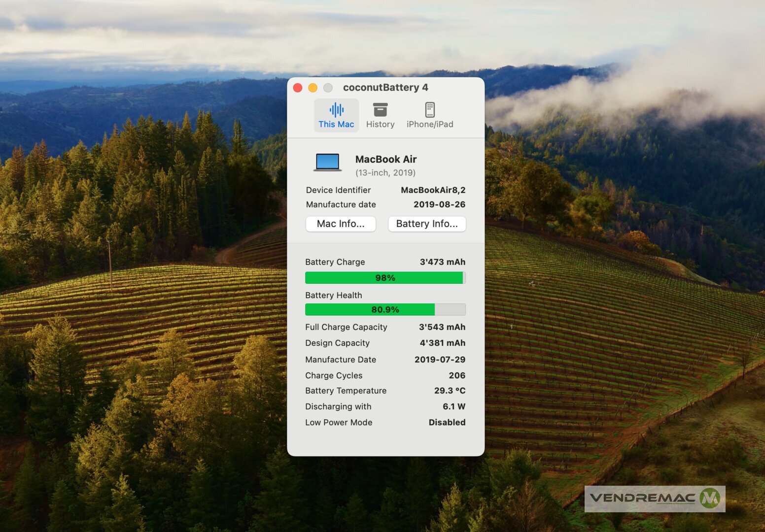Click the coconutBattery 4 window title

point(385,88)
